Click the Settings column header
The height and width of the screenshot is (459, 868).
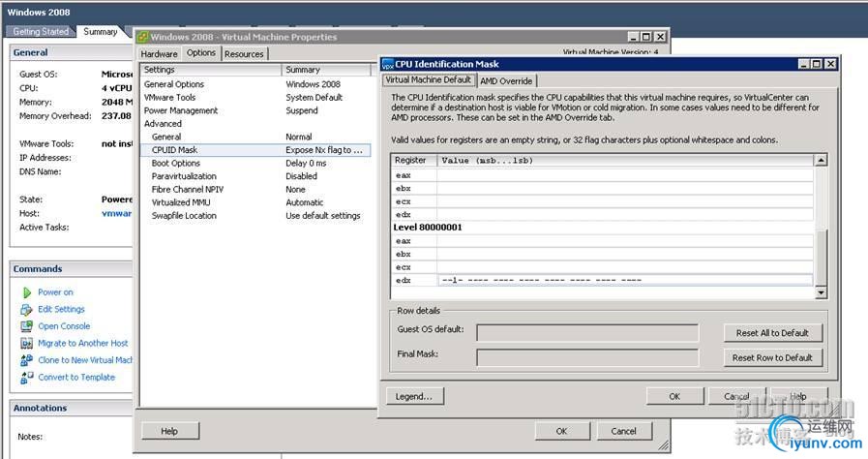tap(211, 70)
